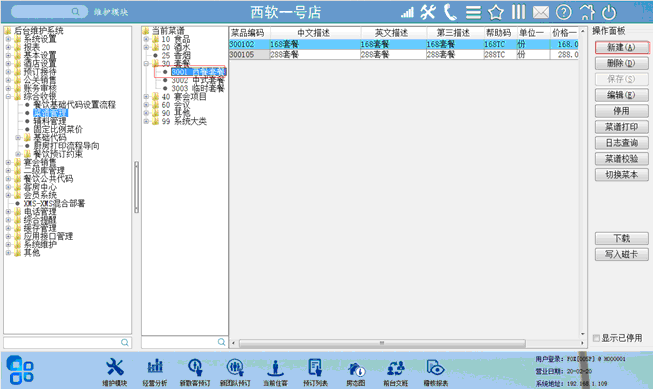Click the mail envelope icon in top bar
Image resolution: width=653 pixels, height=389 pixels.
pos(541,12)
